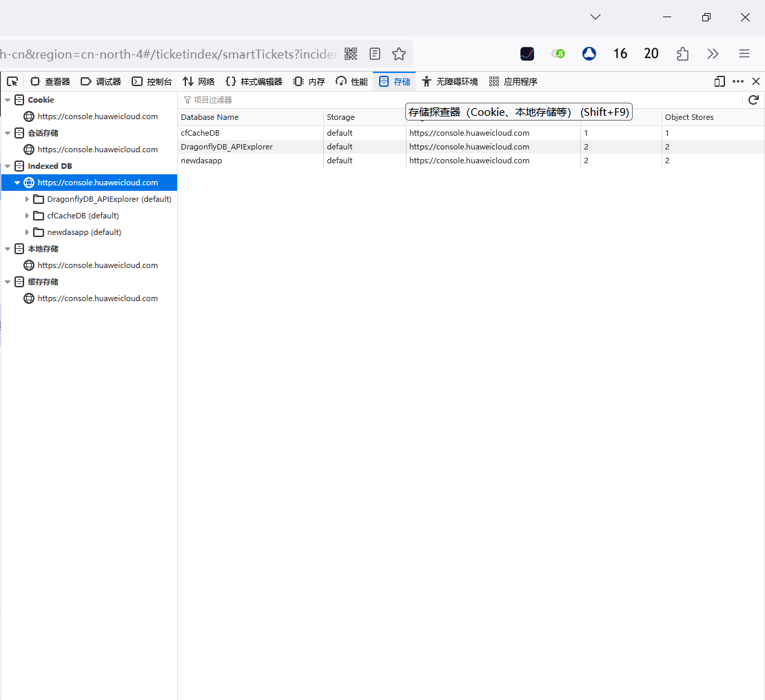765x700 pixels.
Task: Switch to the 网络 network tab
Action: (x=198, y=81)
